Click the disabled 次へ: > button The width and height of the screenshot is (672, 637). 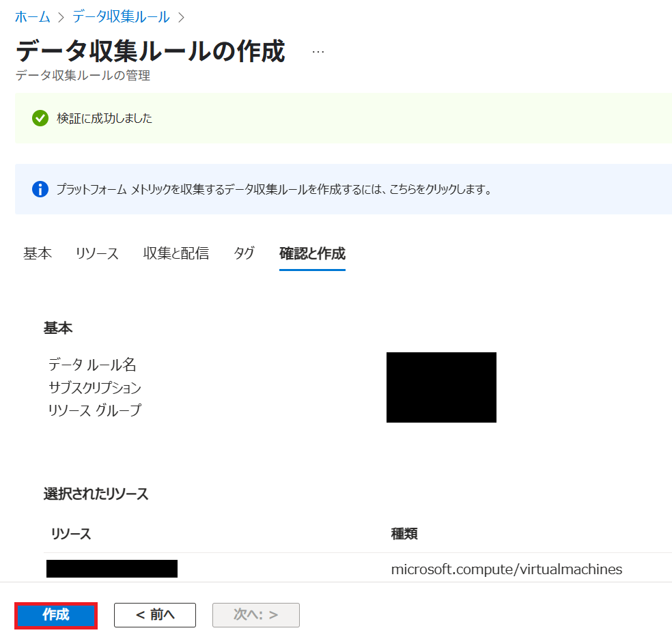pos(256,615)
